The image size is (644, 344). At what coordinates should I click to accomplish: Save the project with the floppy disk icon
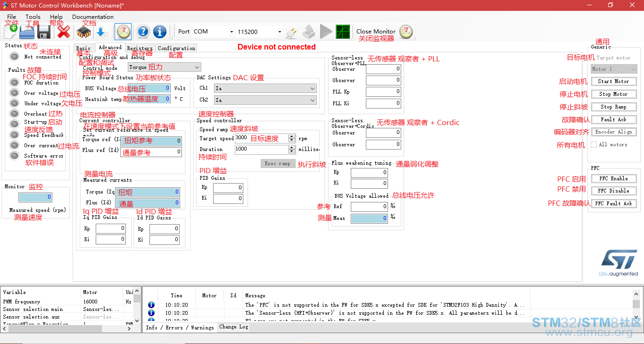[x=44, y=32]
